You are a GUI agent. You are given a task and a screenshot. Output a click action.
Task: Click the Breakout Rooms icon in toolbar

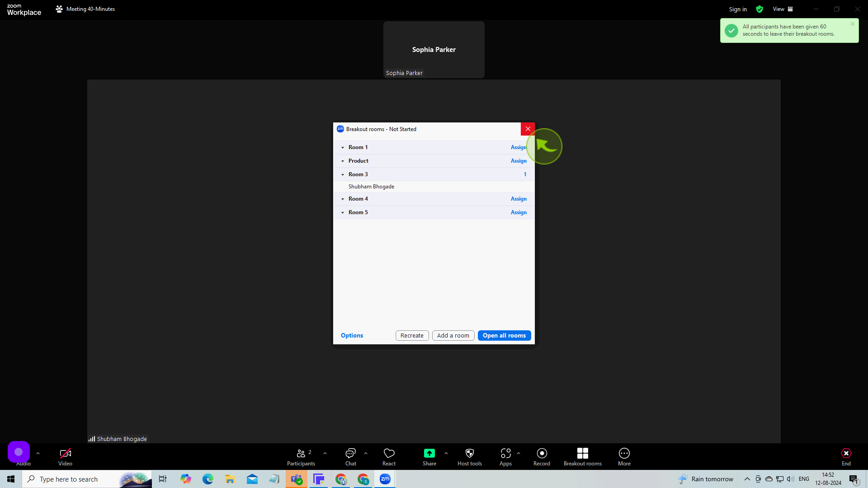pos(582,454)
